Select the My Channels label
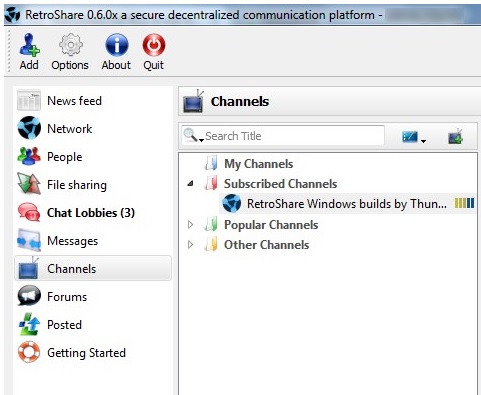This screenshot has width=481, height=395. [258, 164]
